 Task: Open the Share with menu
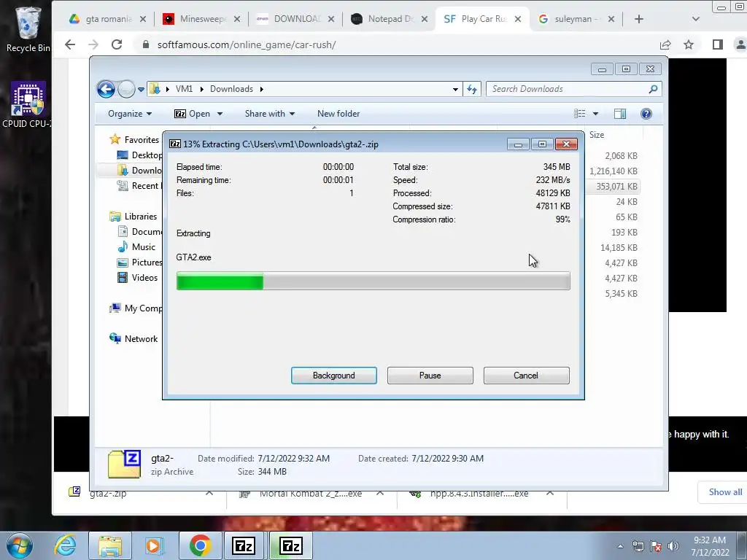point(270,114)
